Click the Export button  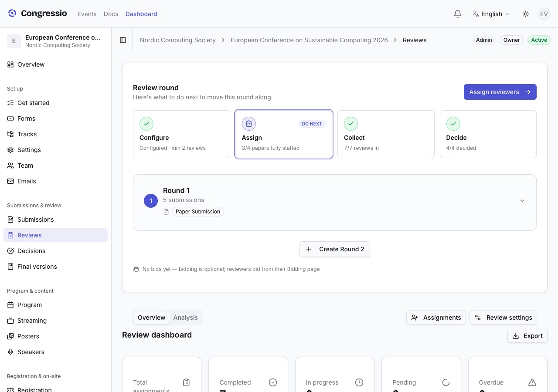527,336
